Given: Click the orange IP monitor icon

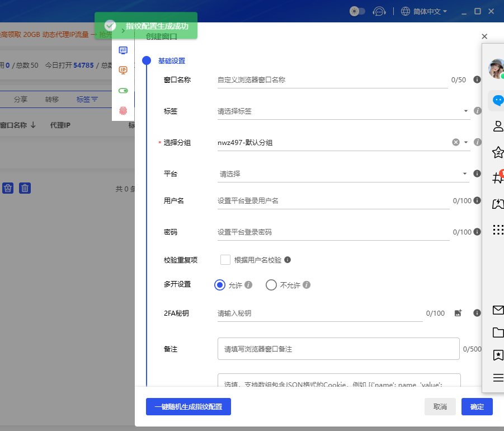Looking at the screenshot, I should tap(123, 70).
